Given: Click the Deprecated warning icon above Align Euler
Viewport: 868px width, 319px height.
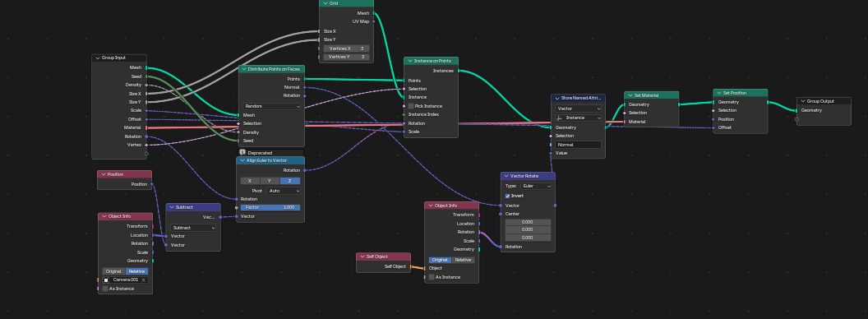Looking at the screenshot, I should tap(242, 152).
